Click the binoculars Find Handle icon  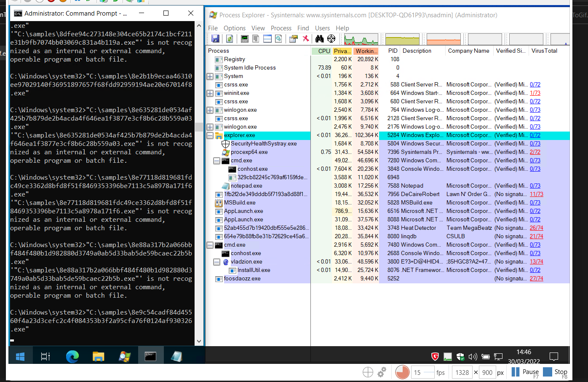320,39
